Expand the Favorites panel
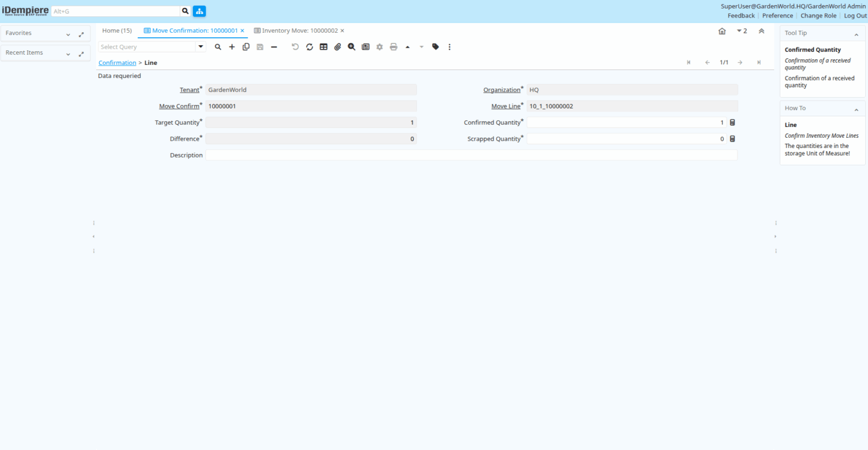The width and height of the screenshot is (868, 450). (x=68, y=33)
